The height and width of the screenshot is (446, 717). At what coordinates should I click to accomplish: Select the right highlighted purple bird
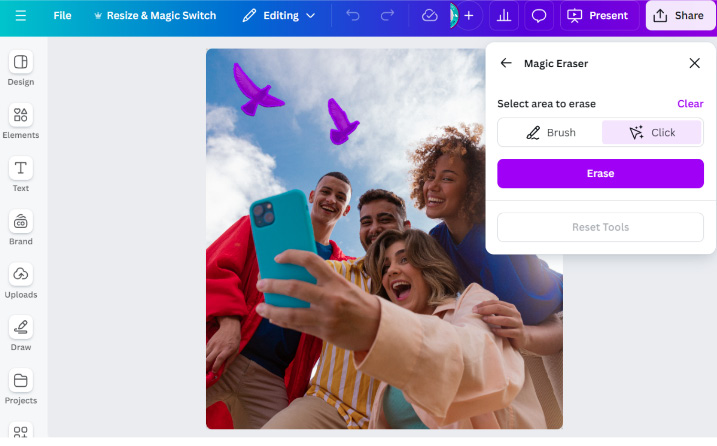click(x=341, y=123)
